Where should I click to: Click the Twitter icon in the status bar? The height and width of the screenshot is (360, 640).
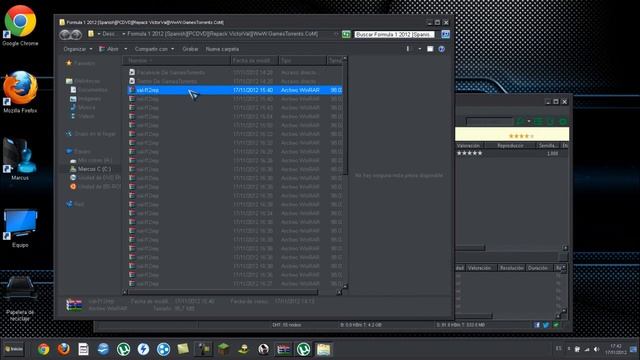546,325
